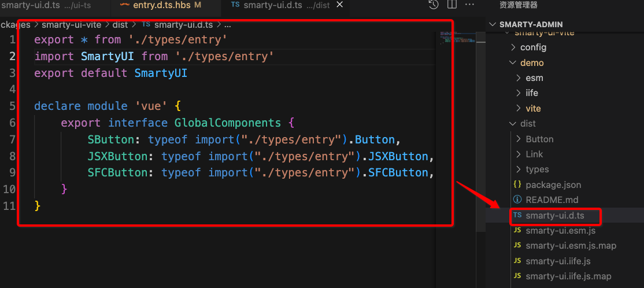The image size is (644, 288).
Task: Open the timeline history icon
Action: pos(434,5)
